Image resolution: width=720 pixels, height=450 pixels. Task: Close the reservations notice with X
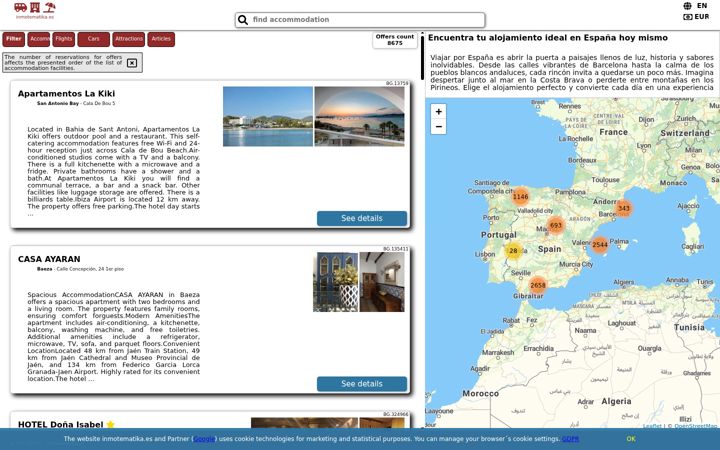[132, 63]
